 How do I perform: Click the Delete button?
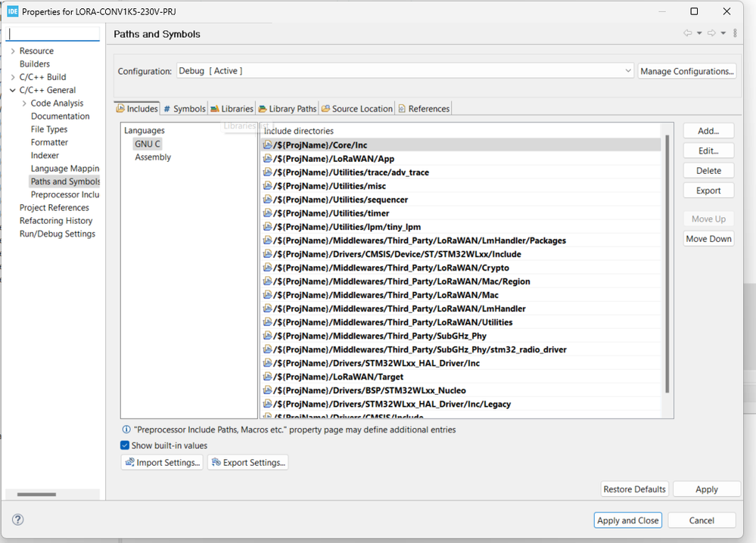708,171
